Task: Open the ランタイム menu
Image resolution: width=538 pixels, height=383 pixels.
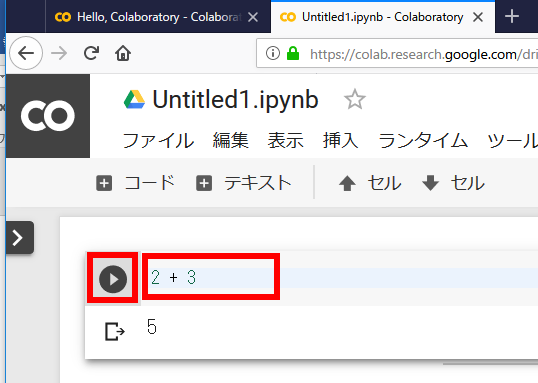Action: 423,141
